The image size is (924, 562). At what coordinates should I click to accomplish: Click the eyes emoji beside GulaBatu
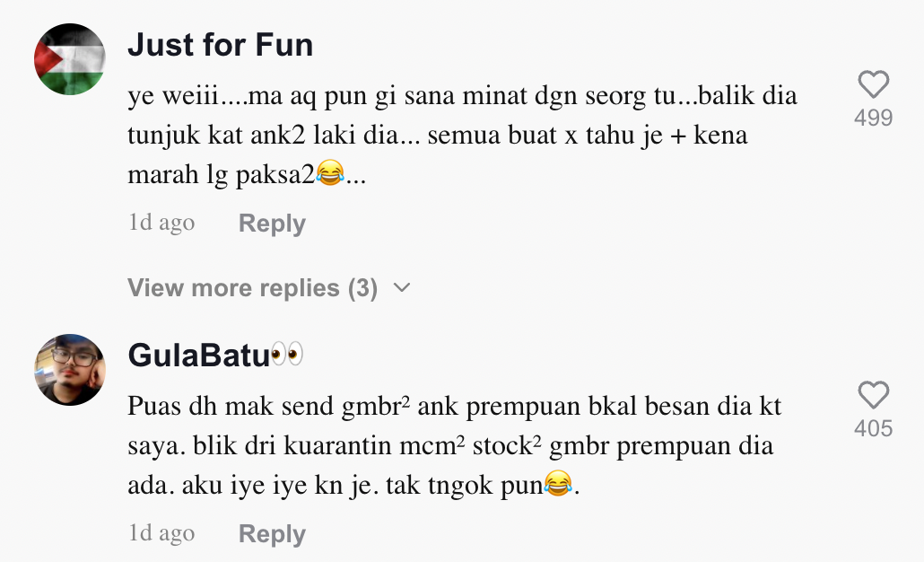tap(287, 356)
